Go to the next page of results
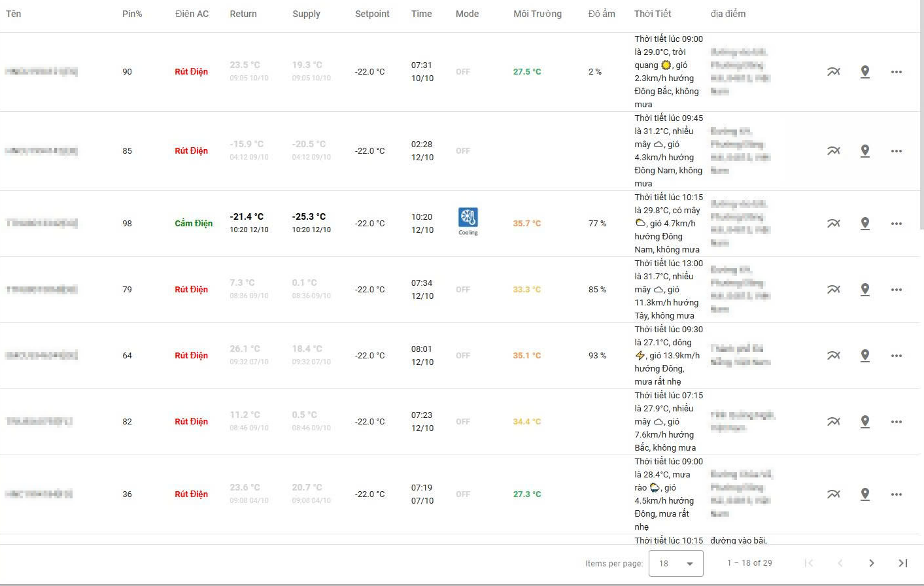Screen dimensions: 924x586 pyautogui.click(x=871, y=563)
